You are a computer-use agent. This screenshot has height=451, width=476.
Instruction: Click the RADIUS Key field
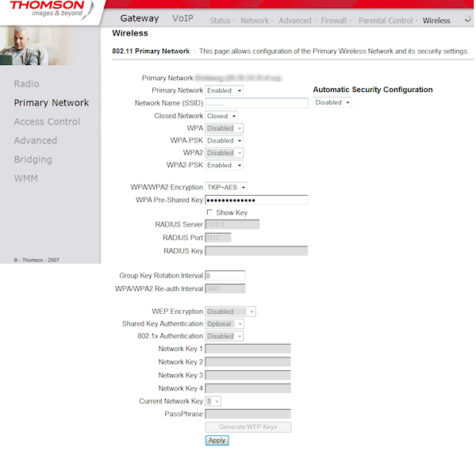click(x=256, y=250)
